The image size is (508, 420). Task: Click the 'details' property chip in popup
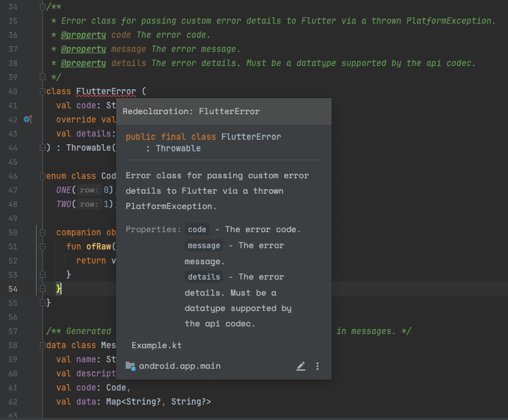click(204, 277)
